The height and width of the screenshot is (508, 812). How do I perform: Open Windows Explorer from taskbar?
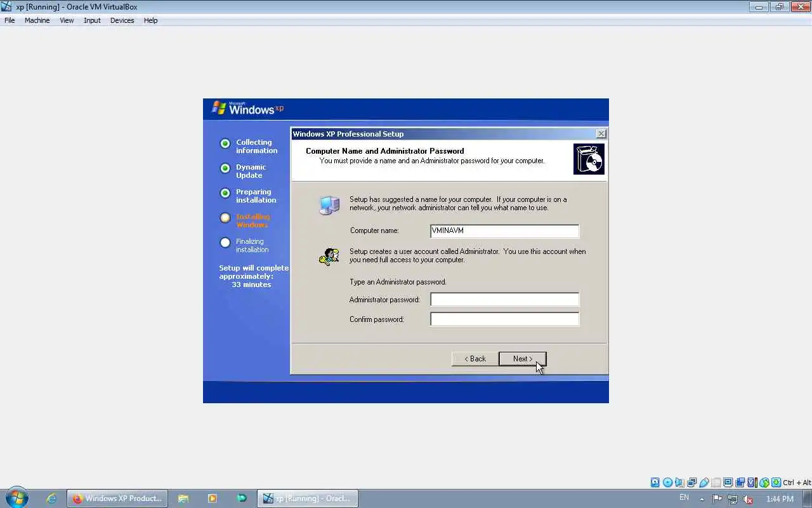tap(183, 498)
